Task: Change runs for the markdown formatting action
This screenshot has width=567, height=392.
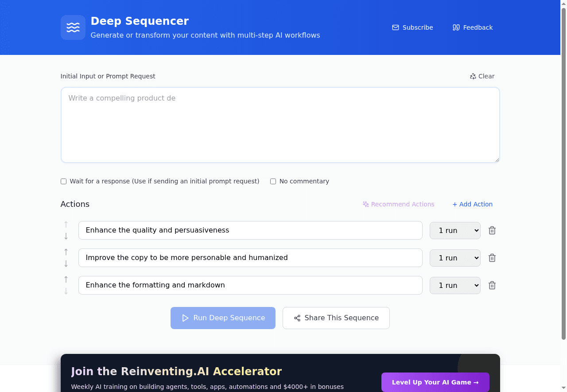Action: click(x=455, y=285)
